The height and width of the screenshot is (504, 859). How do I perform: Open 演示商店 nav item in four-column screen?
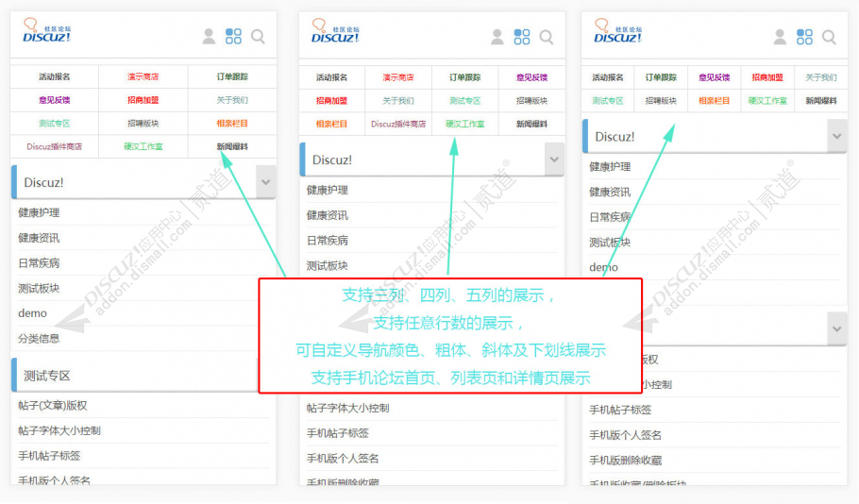pos(398,77)
